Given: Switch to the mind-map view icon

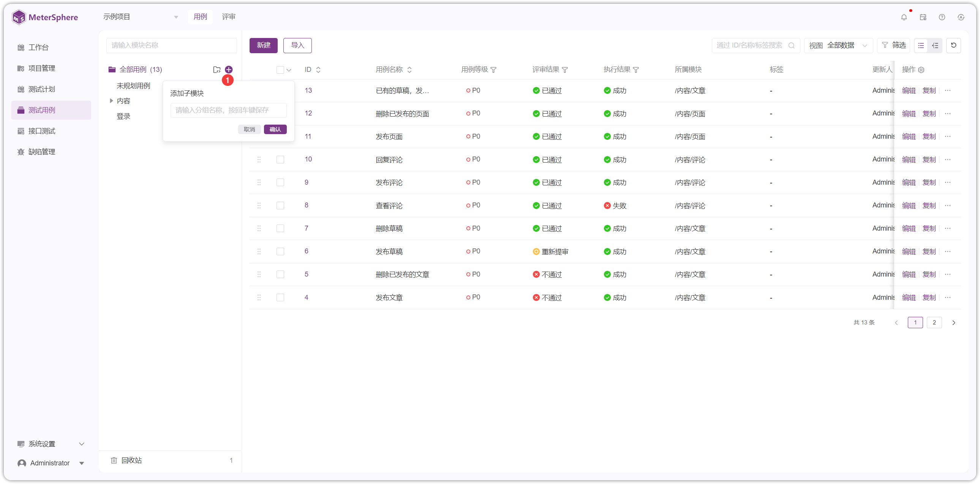Looking at the screenshot, I should click(x=935, y=45).
